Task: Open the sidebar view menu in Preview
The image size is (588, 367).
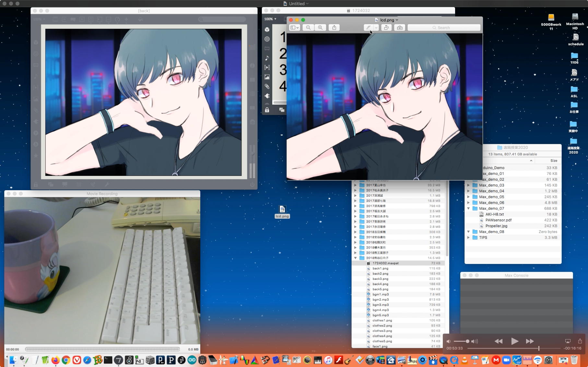Action: [294, 28]
